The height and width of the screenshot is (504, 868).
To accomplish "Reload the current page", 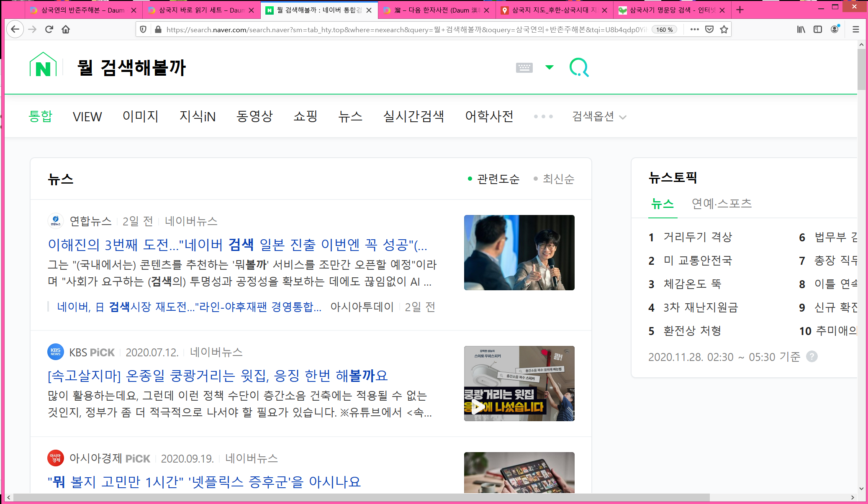I will 49,29.
